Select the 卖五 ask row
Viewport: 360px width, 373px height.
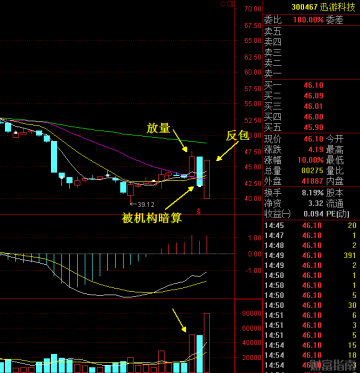(x=311, y=32)
